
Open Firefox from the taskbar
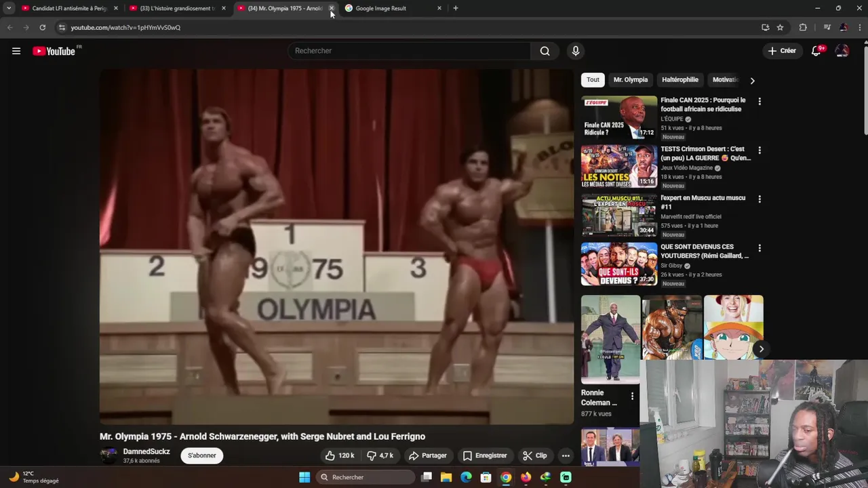(x=526, y=477)
